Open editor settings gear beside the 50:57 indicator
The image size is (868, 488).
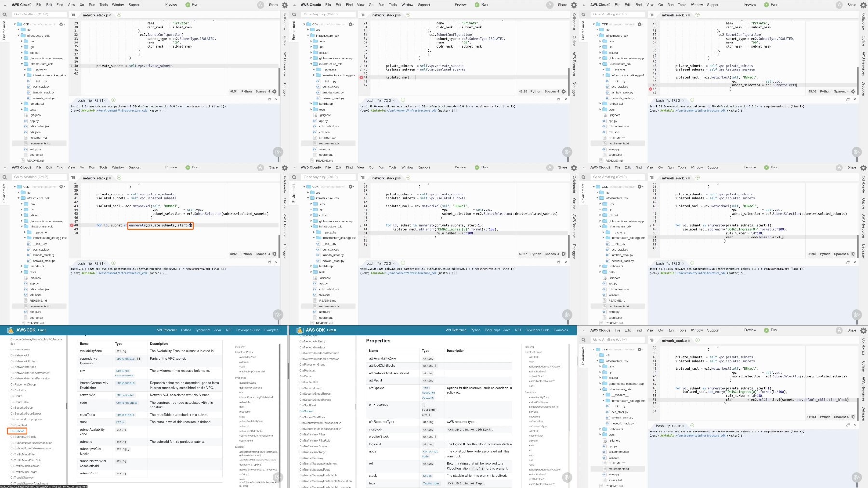click(564, 254)
